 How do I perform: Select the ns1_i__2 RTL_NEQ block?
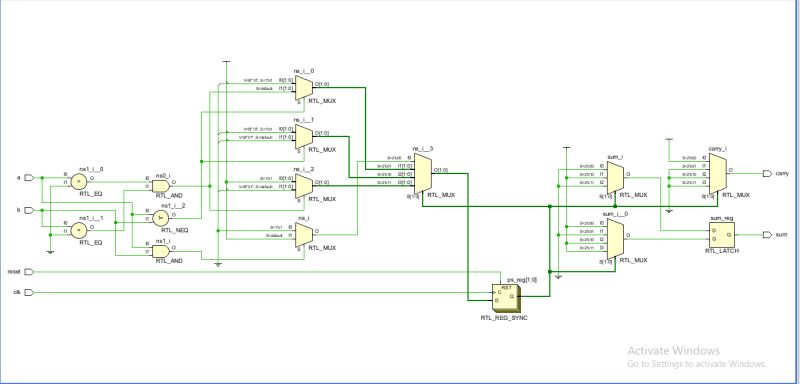[161, 218]
